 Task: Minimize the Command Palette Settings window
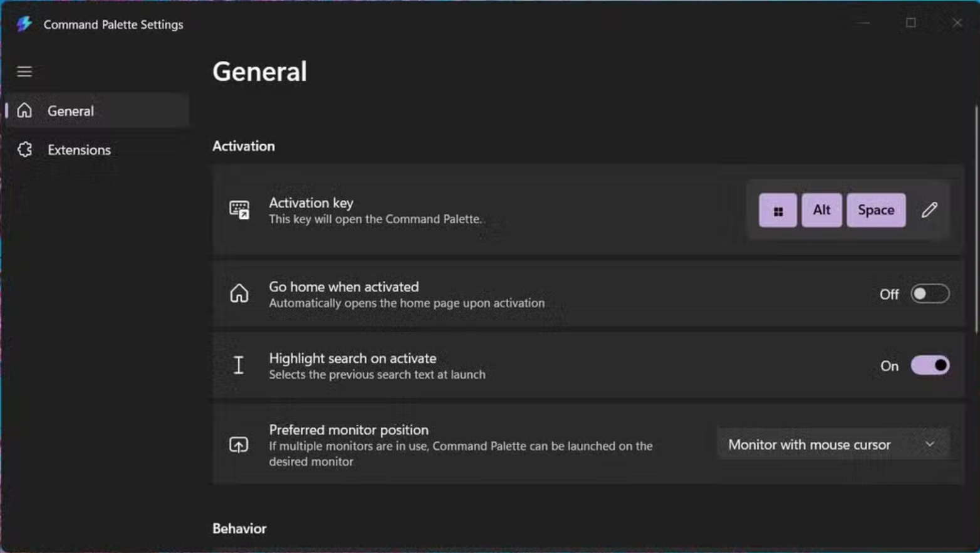click(864, 23)
